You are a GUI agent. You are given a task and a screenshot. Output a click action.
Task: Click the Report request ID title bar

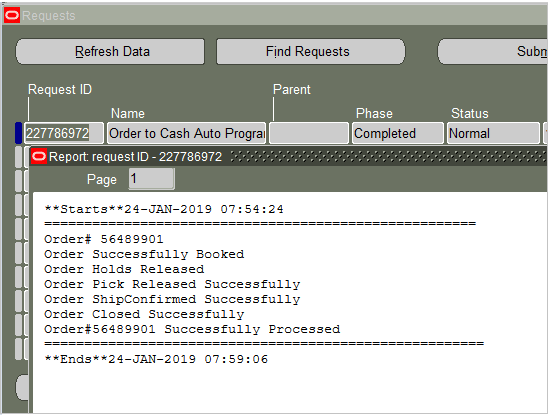point(288,156)
